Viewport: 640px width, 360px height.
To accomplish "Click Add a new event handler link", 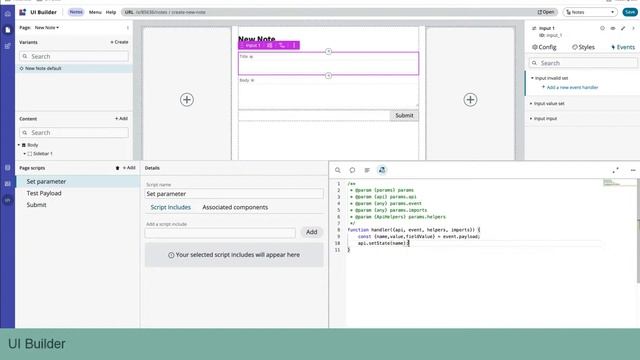I will 572,87.
